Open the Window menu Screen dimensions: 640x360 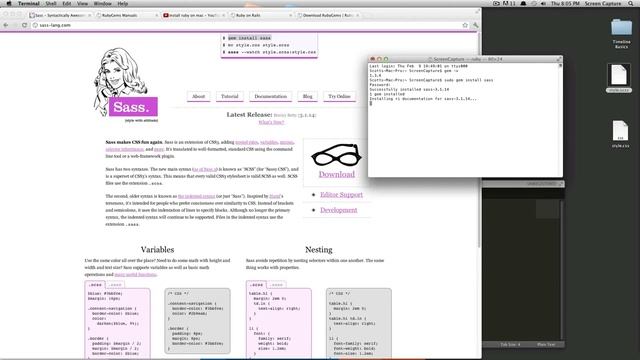[102, 4]
